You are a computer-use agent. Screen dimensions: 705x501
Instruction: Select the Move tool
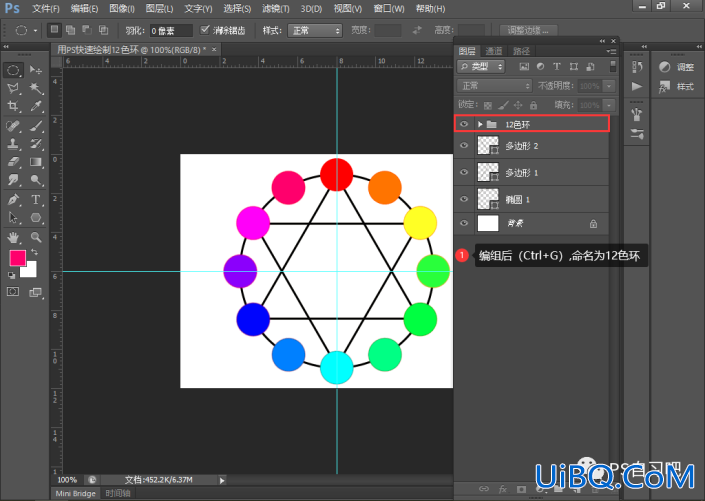(36, 70)
